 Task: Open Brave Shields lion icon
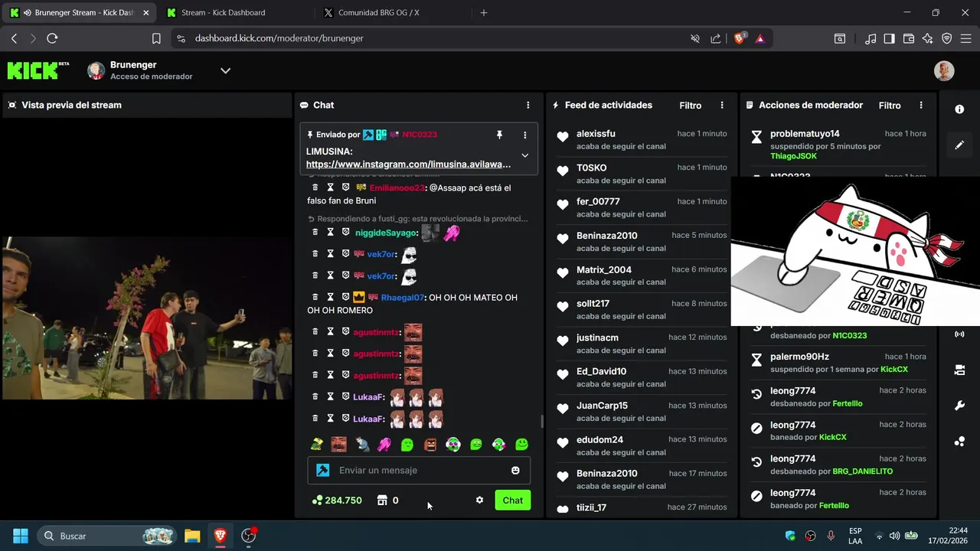tap(740, 38)
